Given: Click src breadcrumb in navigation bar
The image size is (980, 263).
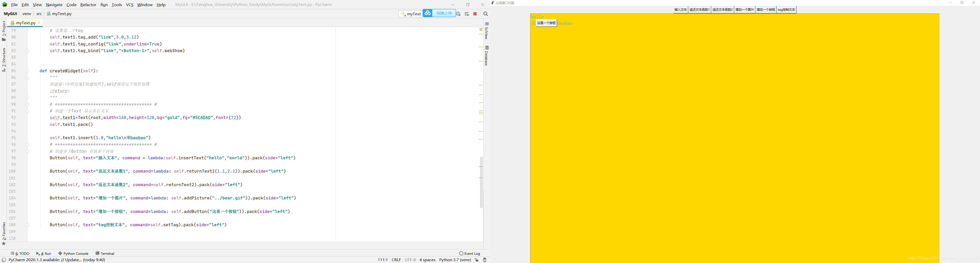Looking at the screenshot, I should (39, 14).
